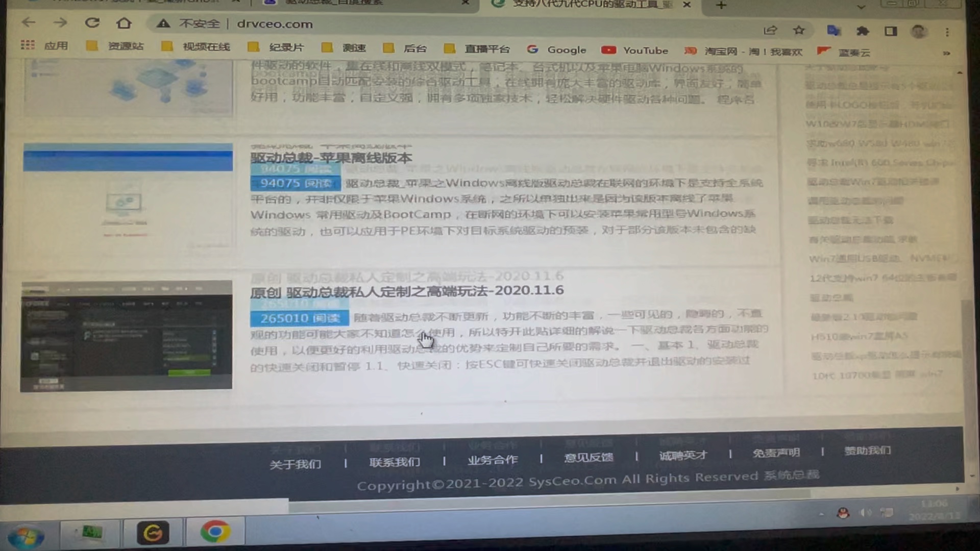This screenshot has width=980, height=551.
Task: Open 驱动总裁-苹果离线版本 article title
Action: tap(331, 158)
